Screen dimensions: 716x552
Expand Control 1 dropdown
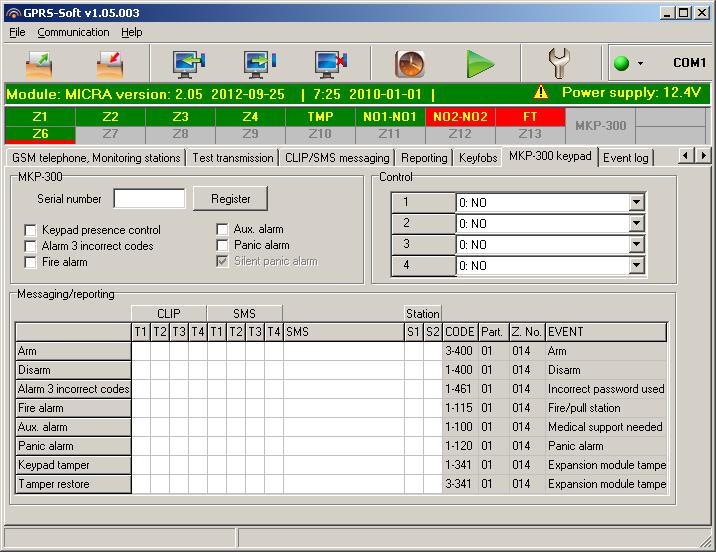(636, 202)
